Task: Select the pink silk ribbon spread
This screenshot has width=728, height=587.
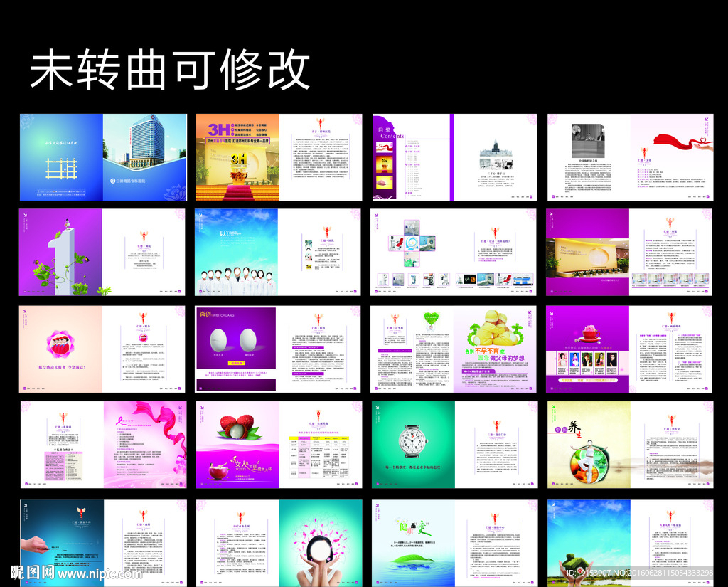Action: [x=104, y=445]
